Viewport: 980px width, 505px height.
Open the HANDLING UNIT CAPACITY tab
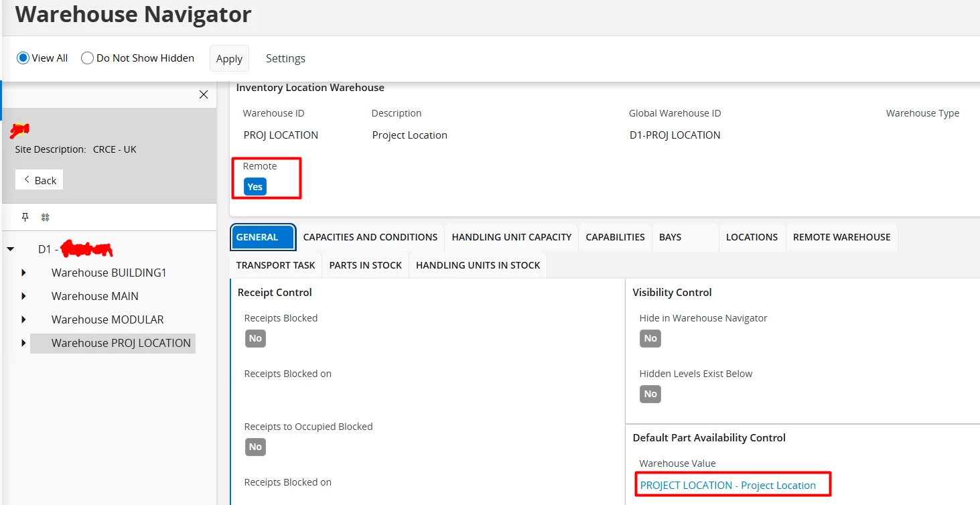(x=512, y=237)
